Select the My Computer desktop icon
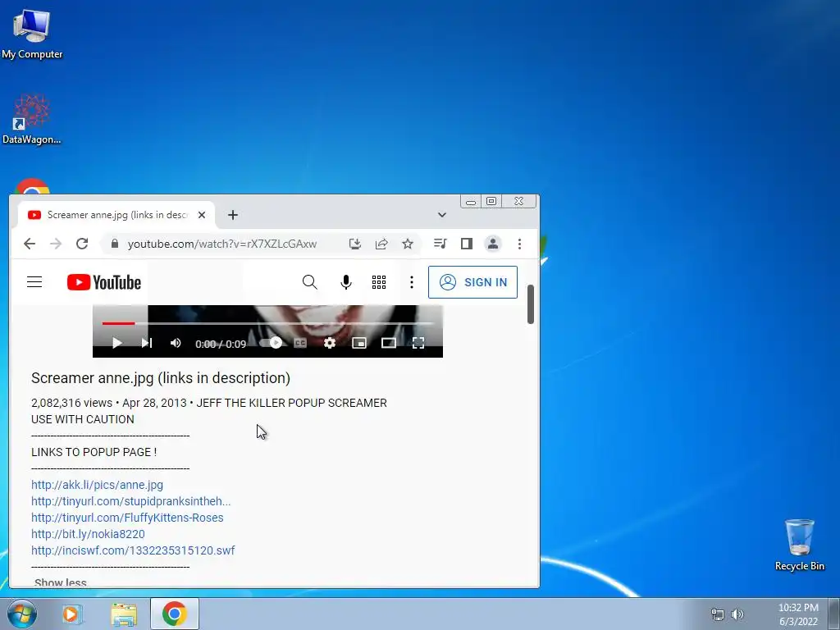 point(32,34)
